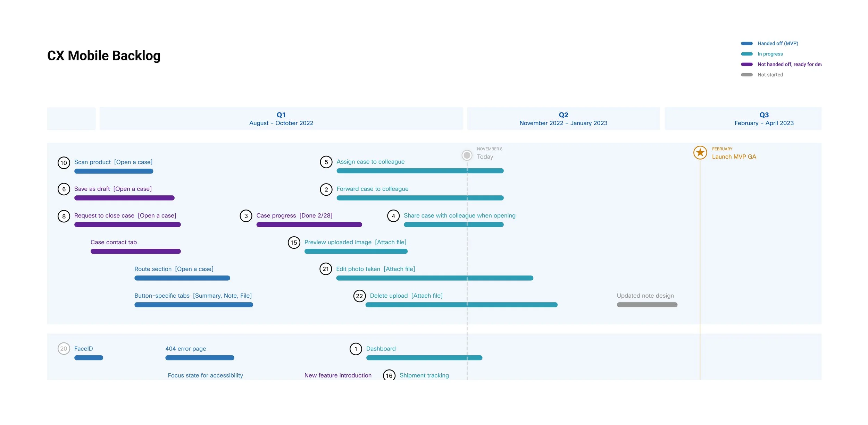The image size is (868, 425).
Task: Click the grayed-out number 20 badge
Action: [x=64, y=349]
